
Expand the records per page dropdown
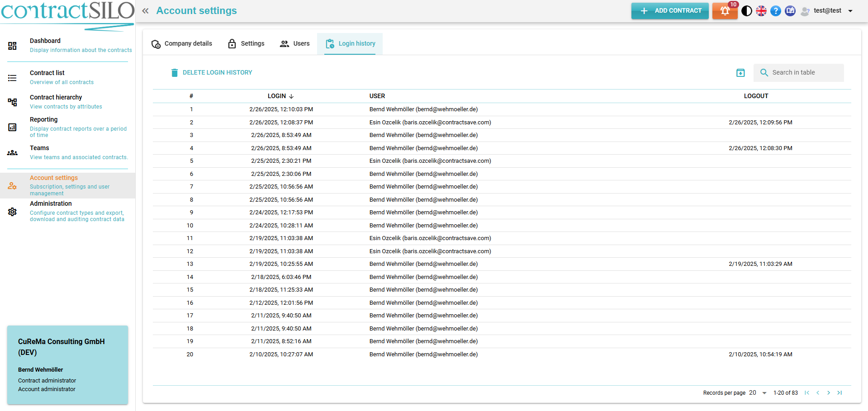[x=764, y=393]
